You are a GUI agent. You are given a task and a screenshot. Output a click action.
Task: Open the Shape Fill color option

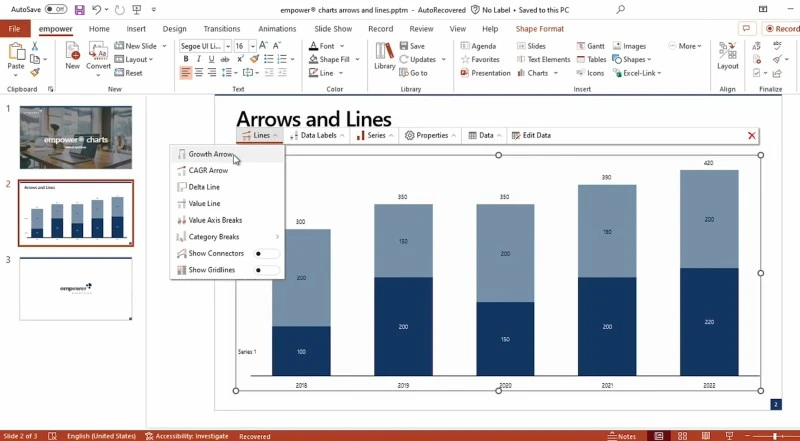coord(331,59)
